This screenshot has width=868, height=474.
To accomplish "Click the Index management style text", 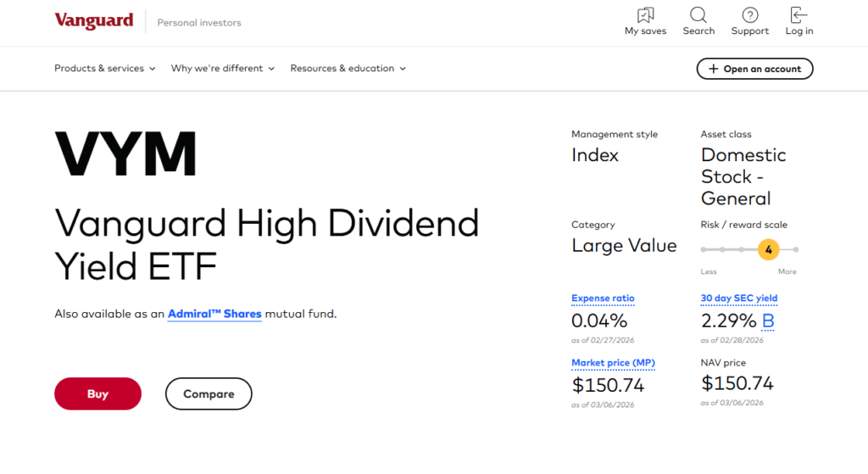I will 595,155.
